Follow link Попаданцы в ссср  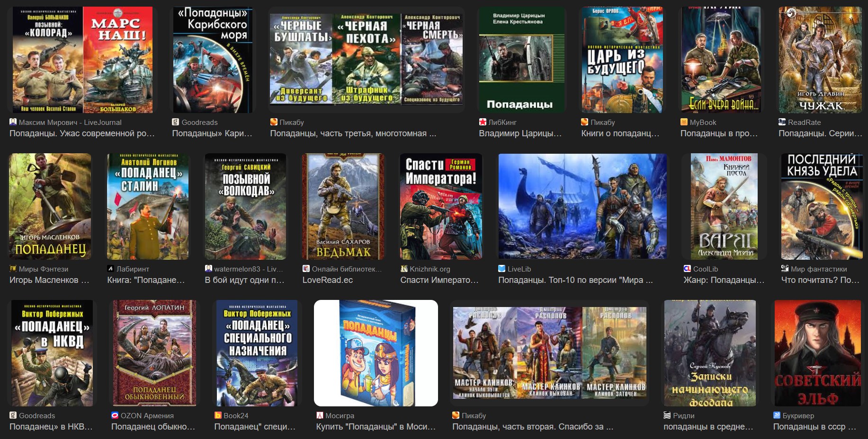pos(814,427)
